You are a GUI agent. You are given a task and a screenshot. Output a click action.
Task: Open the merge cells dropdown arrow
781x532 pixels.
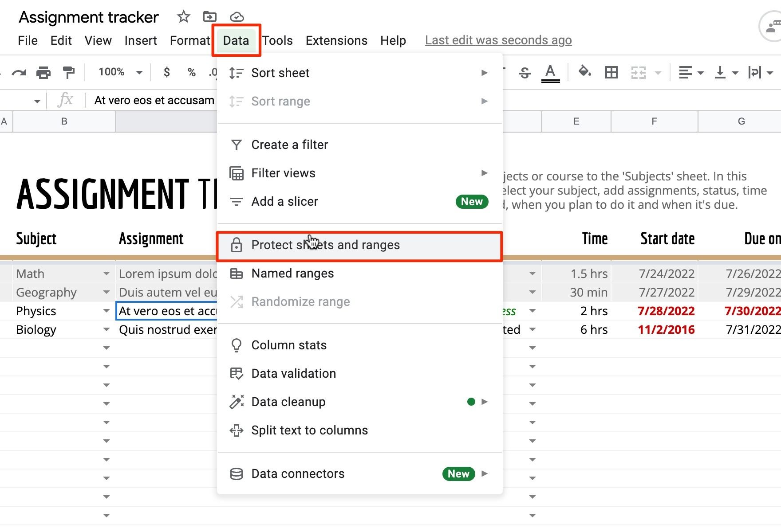coord(658,73)
